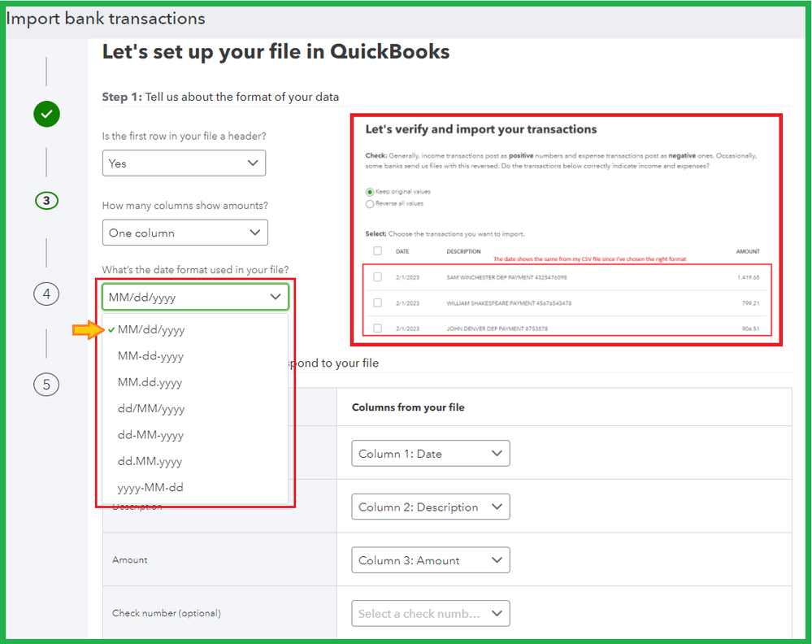Check the WILLIAM SHAKESPEARE transaction checkbox
This screenshot has height=644, width=812.
coord(377,302)
